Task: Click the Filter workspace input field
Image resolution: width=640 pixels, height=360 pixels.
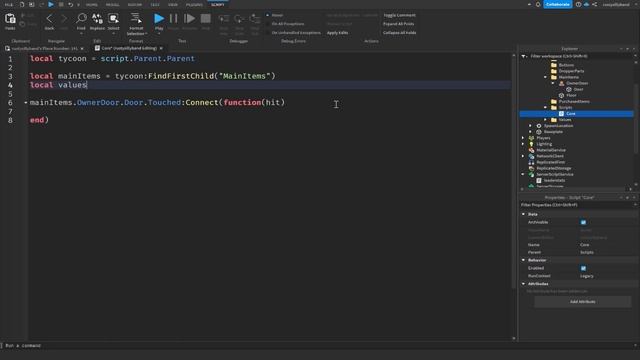Action: pos(581,56)
